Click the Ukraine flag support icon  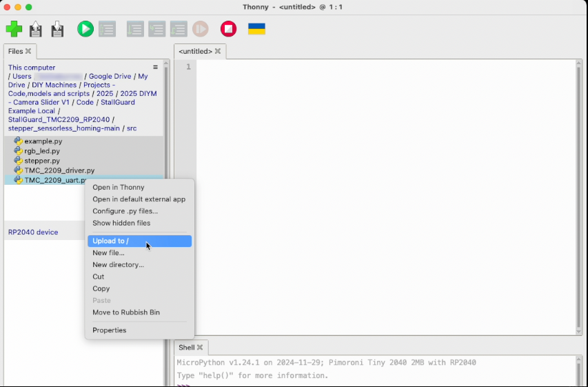pos(256,29)
